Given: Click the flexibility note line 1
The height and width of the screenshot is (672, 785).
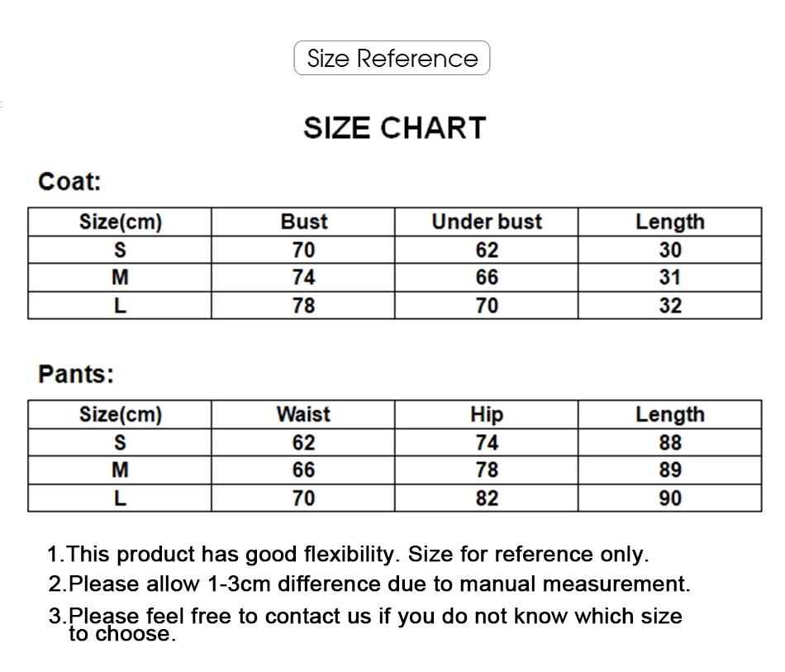Looking at the screenshot, I should (348, 555).
